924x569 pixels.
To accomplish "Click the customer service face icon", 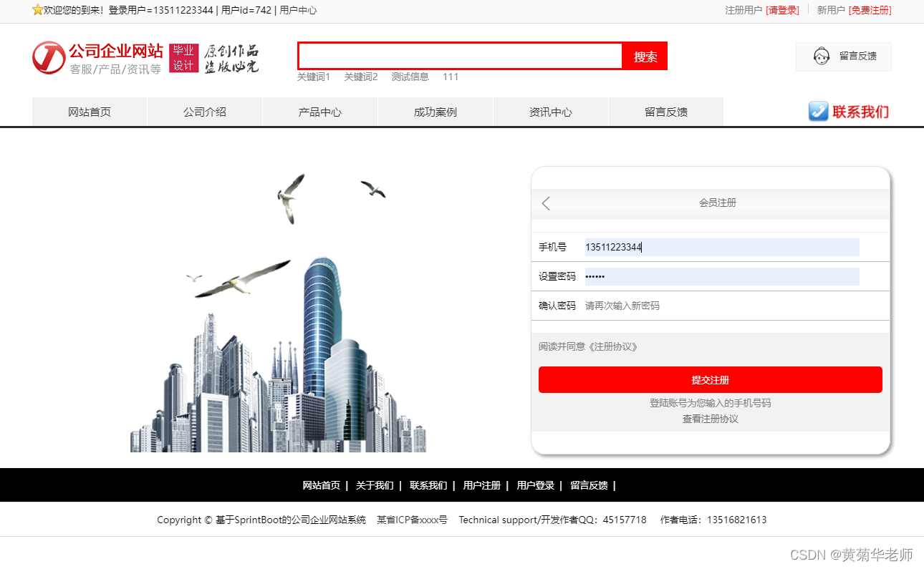I will coord(822,56).
